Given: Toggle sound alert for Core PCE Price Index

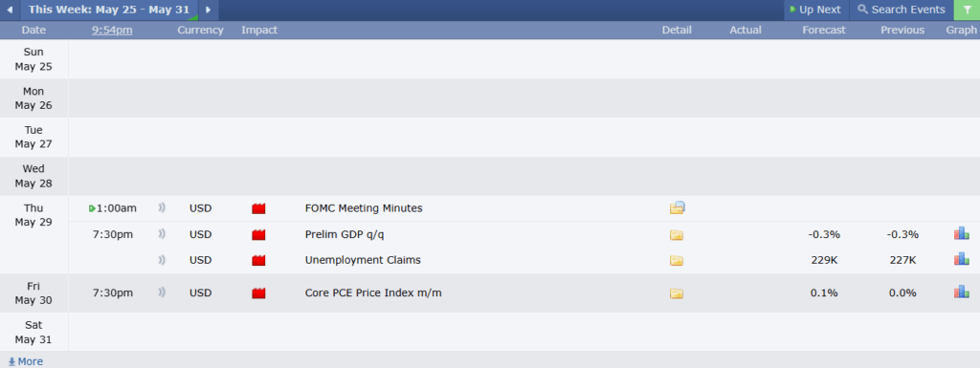Looking at the screenshot, I should tap(161, 292).
